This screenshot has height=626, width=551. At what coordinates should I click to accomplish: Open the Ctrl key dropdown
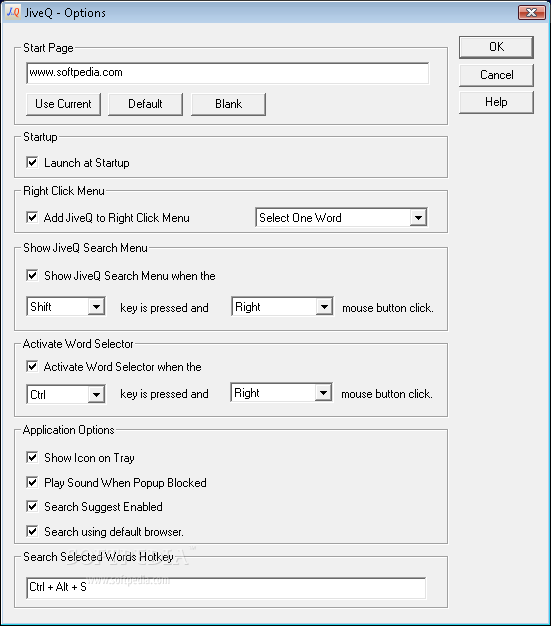tap(66, 394)
